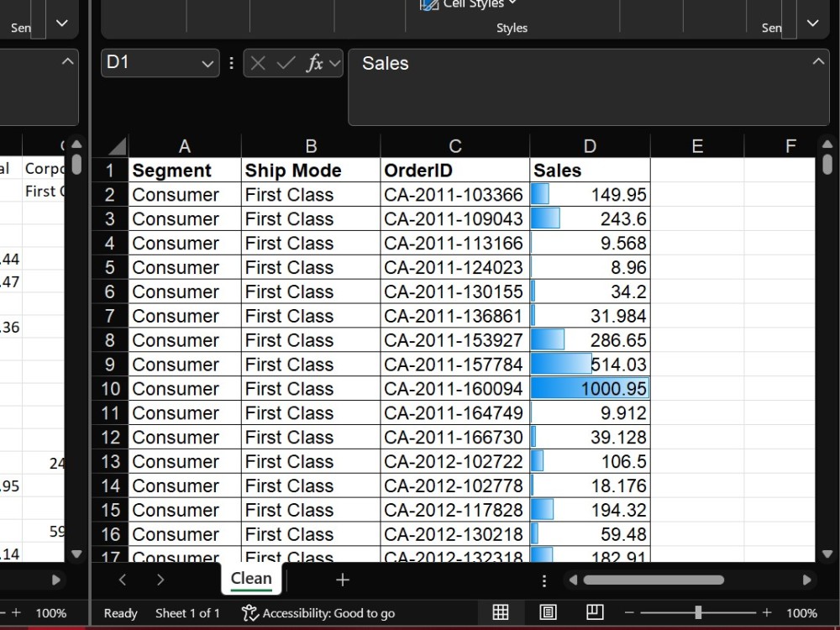840x630 pixels.
Task: Zoom out with minus button
Action: pyautogui.click(x=629, y=612)
